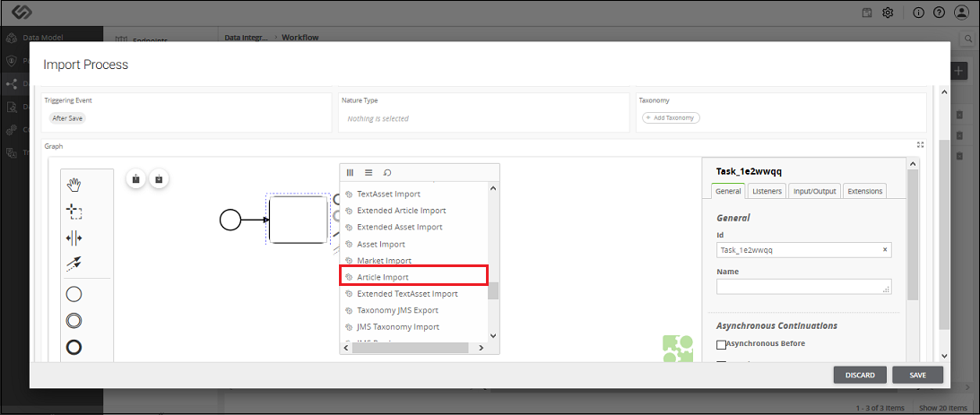The image size is (980, 415).
Task: Pick the Start Event thin circle
Action: tap(74, 294)
